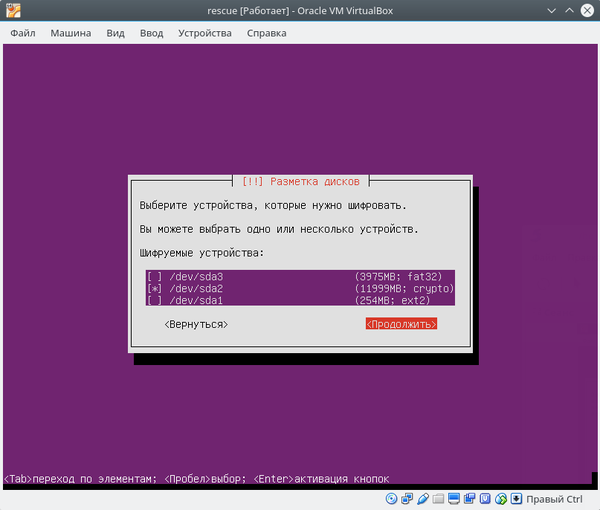Toggle the /dev/sda3 checkbox
Image resolution: width=600 pixels, height=510 pixels.
[154, 276]
